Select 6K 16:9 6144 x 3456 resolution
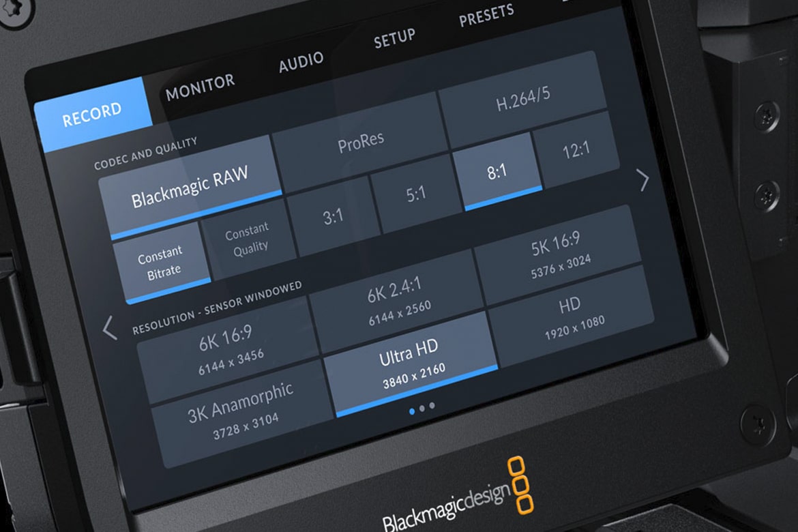The width and height of the screenshot is (798, 532). pyautogui.click(x=227, y=350)
